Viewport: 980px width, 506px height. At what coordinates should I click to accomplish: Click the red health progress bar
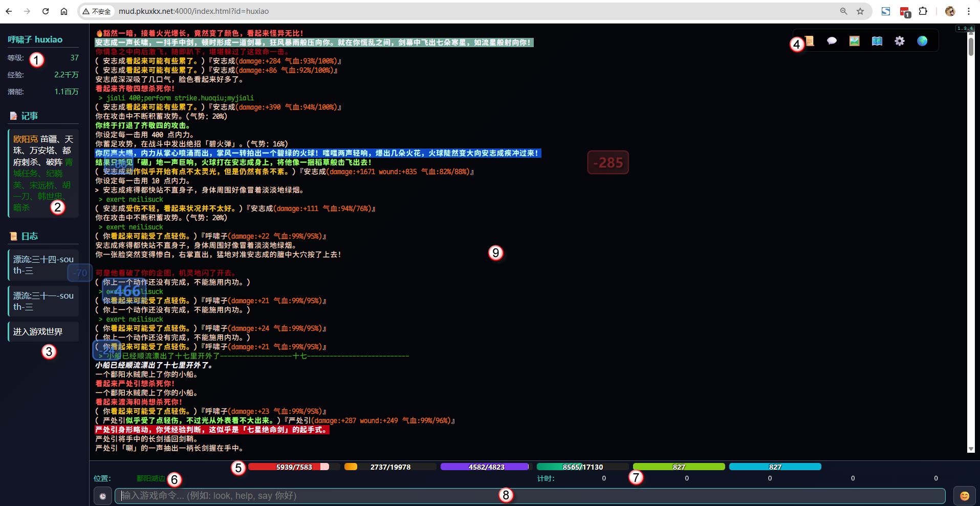click(x=289, y=467)
